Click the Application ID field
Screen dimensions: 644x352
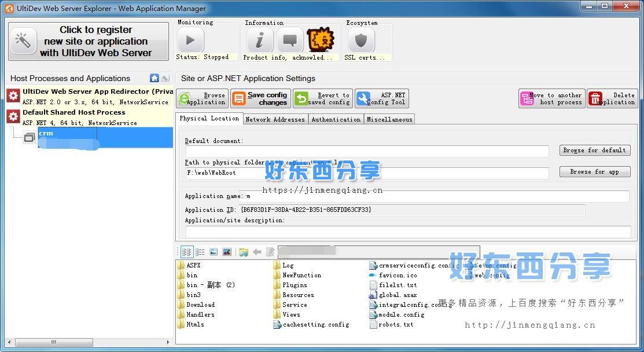[x=412, y=210]
